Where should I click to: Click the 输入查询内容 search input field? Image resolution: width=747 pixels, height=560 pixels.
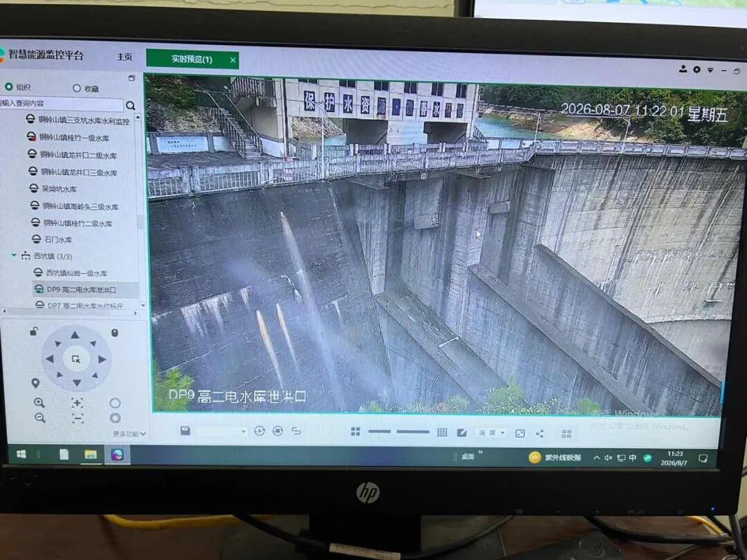point(62,103)
